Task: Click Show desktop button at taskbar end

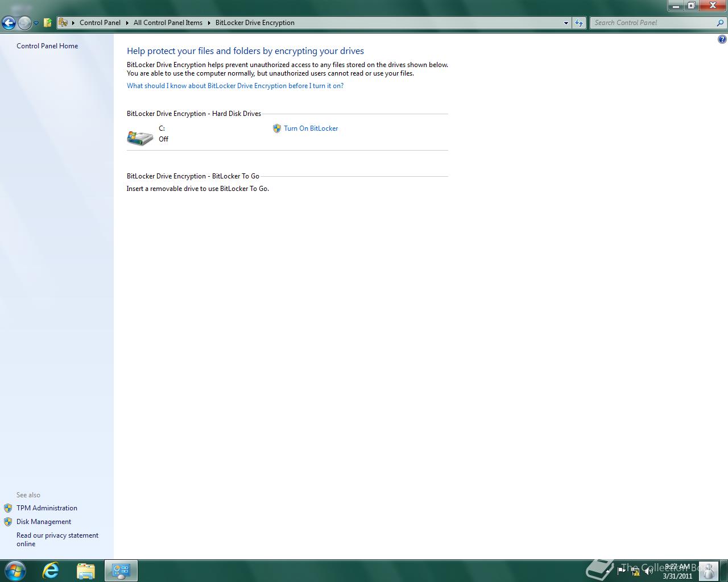Action: [723, 571]
